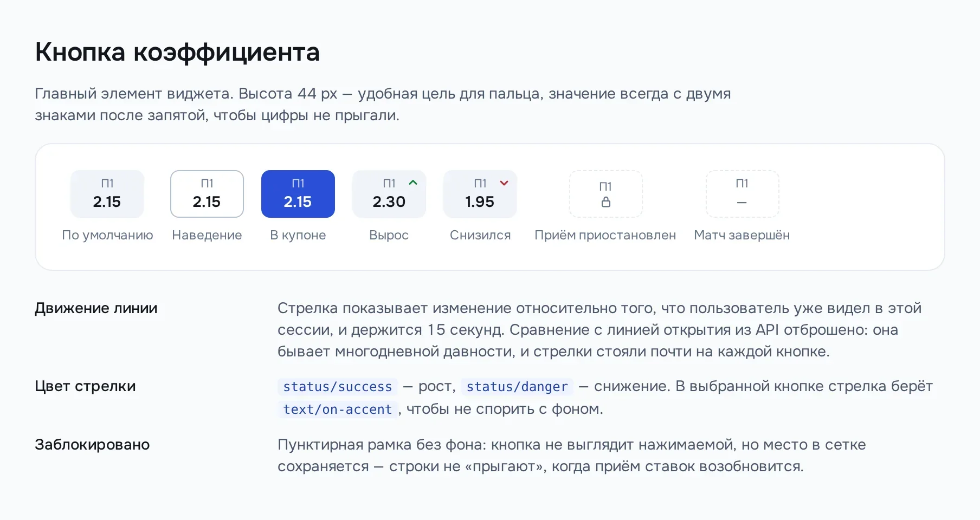The height and width of the screenshot is (520, 980).
Task: Click the red down arrow icon
Action: pos(504,183)
